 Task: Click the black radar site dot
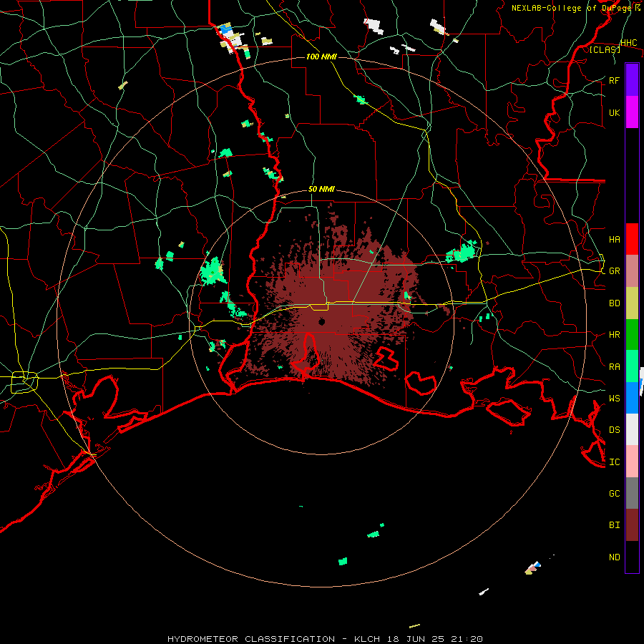tap(321, 321)
